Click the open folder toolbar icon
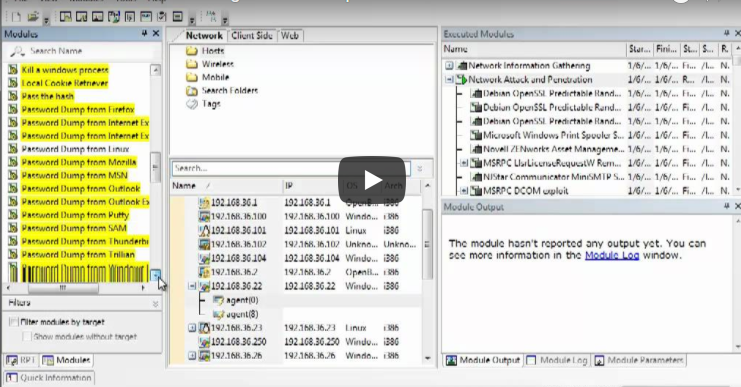The image size is (741, 387). [x=33, y=17]
